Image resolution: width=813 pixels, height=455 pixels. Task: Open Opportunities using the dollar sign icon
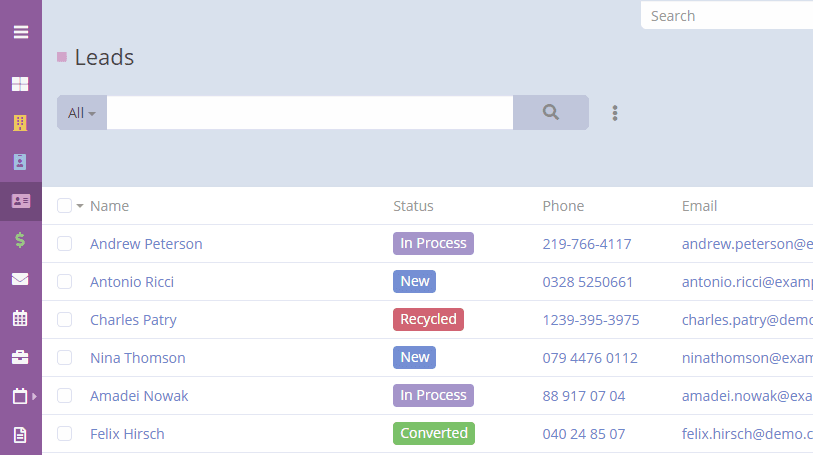(20, 240)
